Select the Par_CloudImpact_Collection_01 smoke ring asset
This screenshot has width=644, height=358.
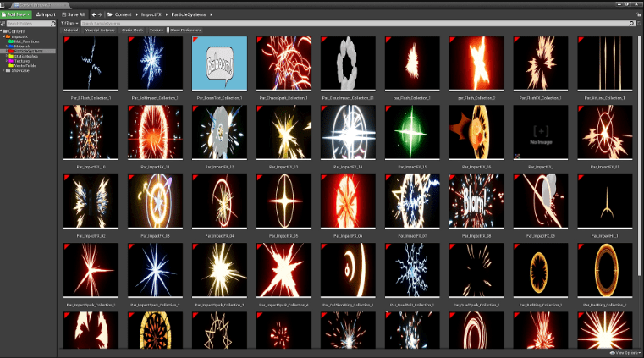pos(348,63)
